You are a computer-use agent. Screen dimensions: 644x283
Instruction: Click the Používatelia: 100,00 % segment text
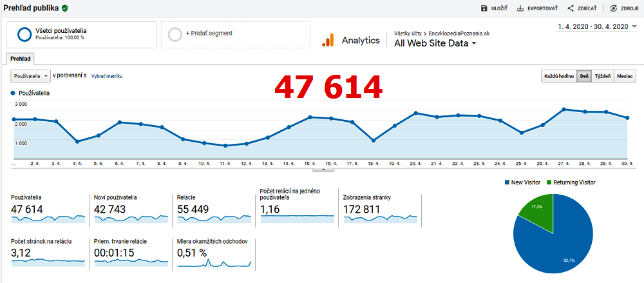tap(60, 37)
